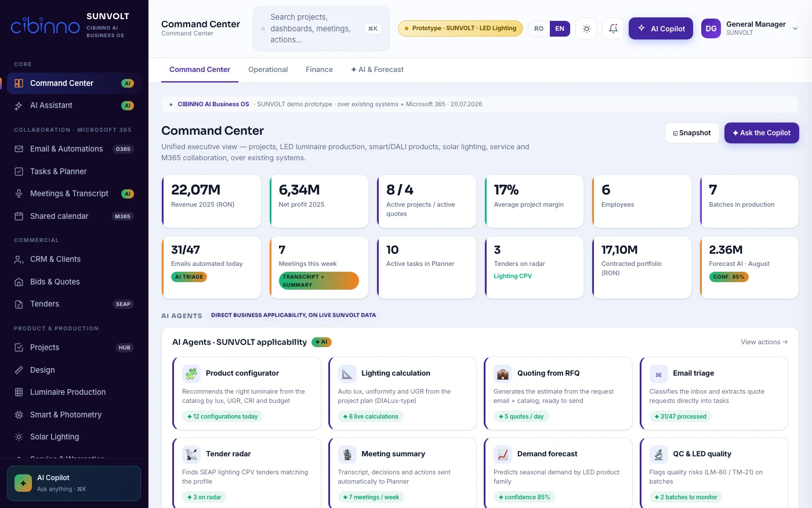812x508 pixels.
Task: Click DG user avatar
Action: [x=711, y=28]
